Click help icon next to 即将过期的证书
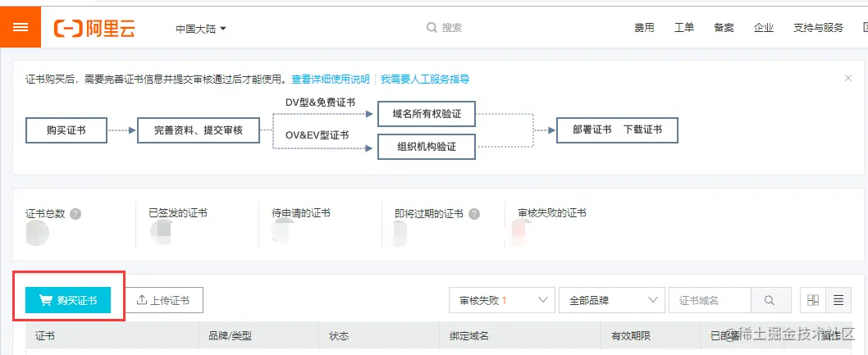 [474, 214]
